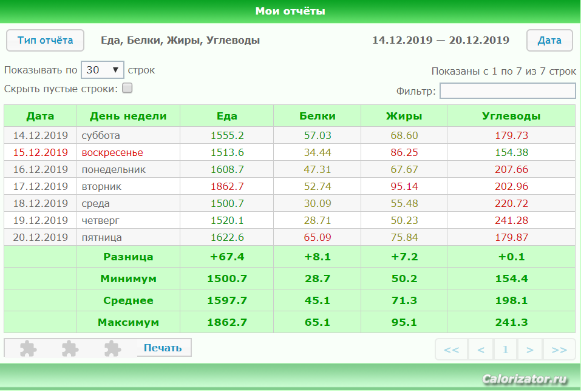The width and height of the screenshot is (581, 392).
Task: Select page number 1 in pagination
Action: 505,350
